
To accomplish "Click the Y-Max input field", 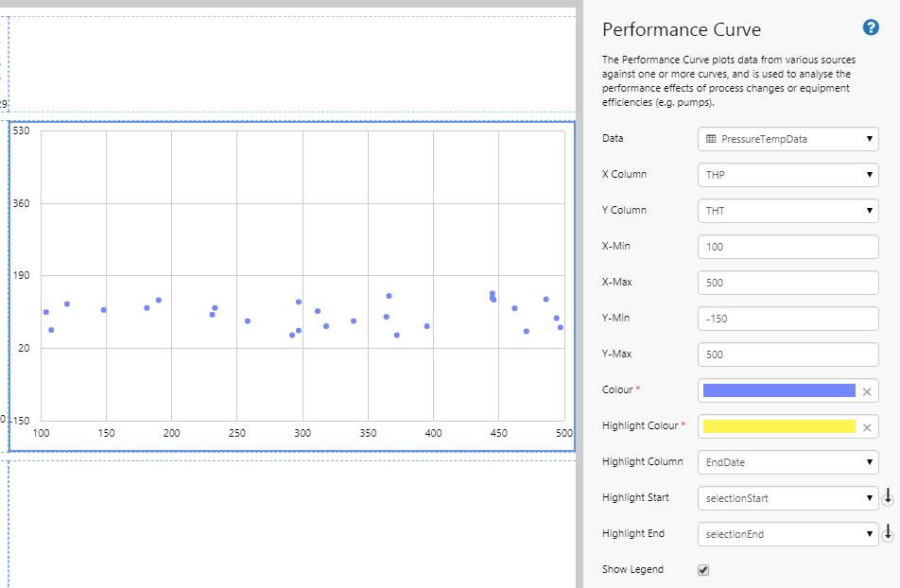I will pyautogui.click(x=787, y=355).
